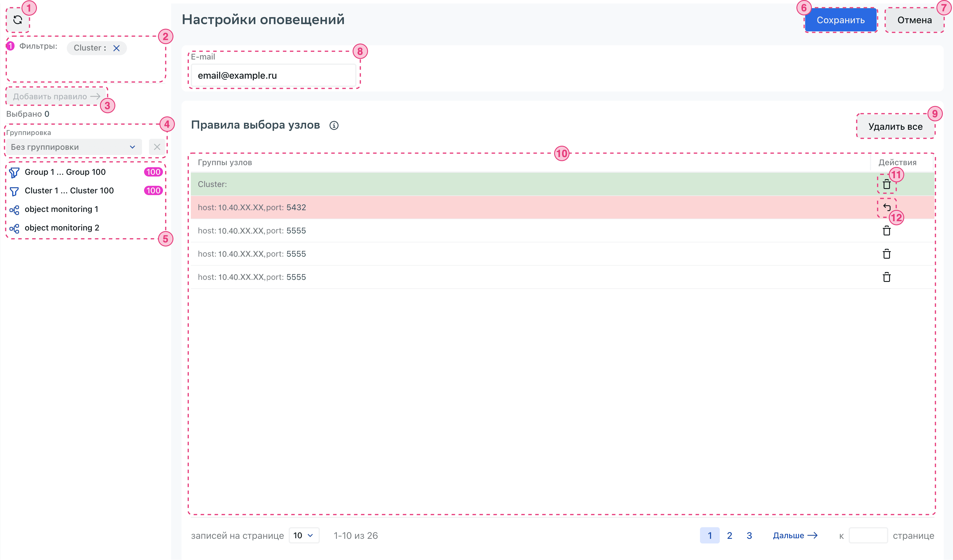Click the Сохранить button
Image resolution: width=953 pixels, height=560 pixels.
(x=840, y=20)
